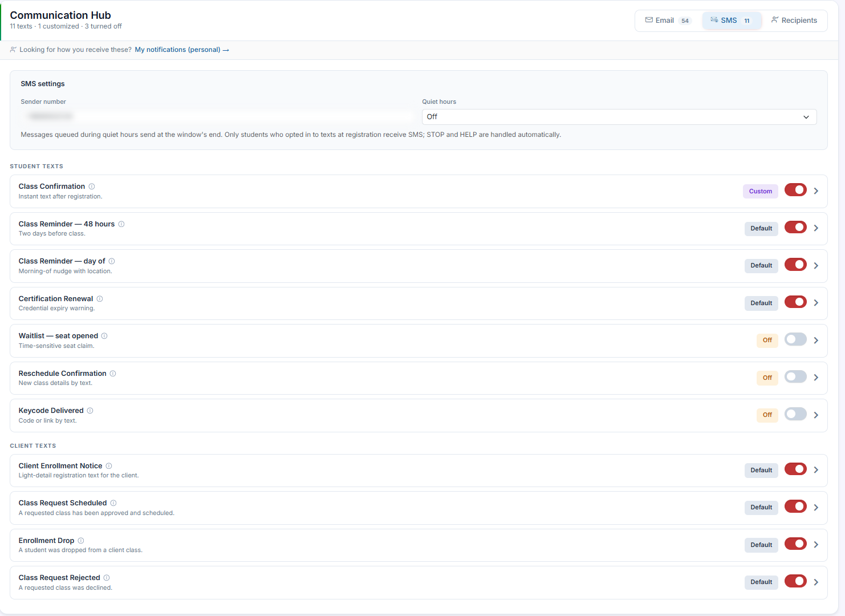Expand Certification Renewal row chevron
Image resolution: width=845 pixels, height=616 pixels.
click(816, 303)
